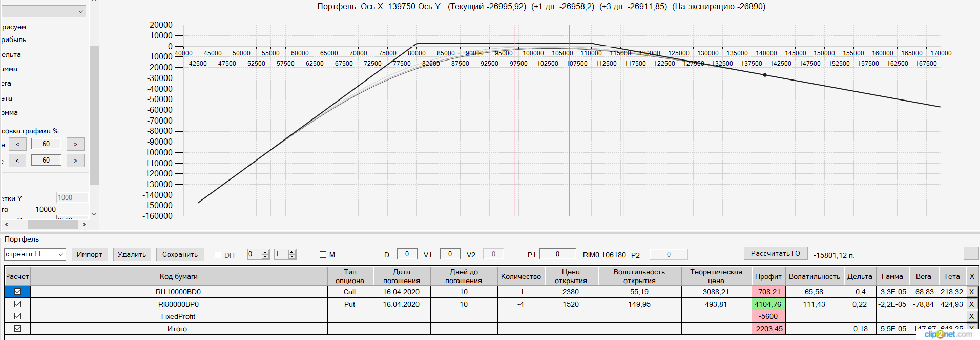980x340 pixels.
Task: Decrease the second stepper showing 1
Action: coord(292,256)
